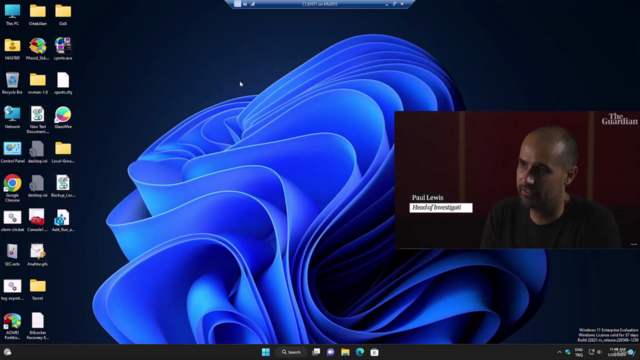
Task: Launch the colorful shortcut beside MASTER folder
Action: [38, 49]
